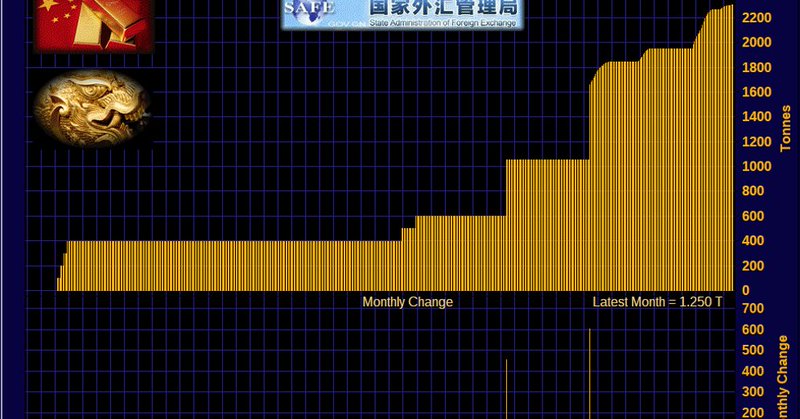
Task: Click the 2200 axis value
Action: [x=757, y=18]
